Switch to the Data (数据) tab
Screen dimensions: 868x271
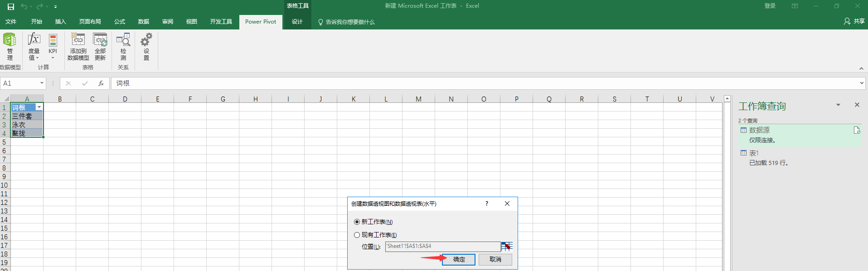pyautogui.click(x=144, y=22)
